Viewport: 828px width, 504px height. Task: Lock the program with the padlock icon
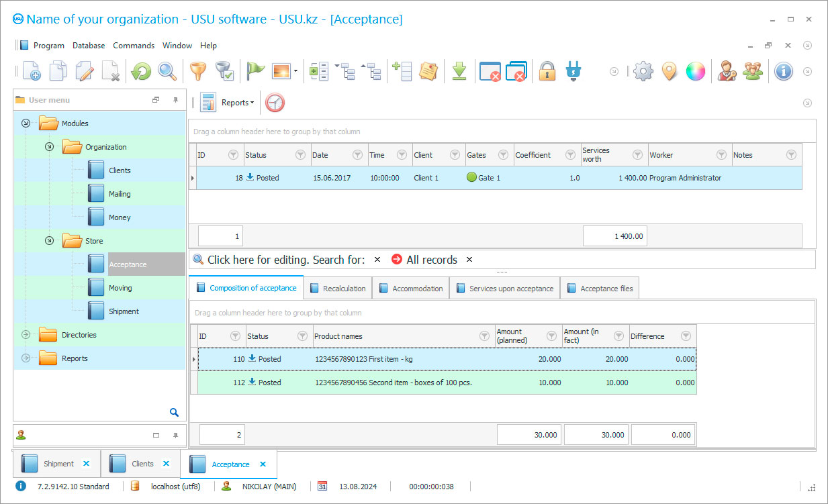pyautogui.click(x=547, y=70)
